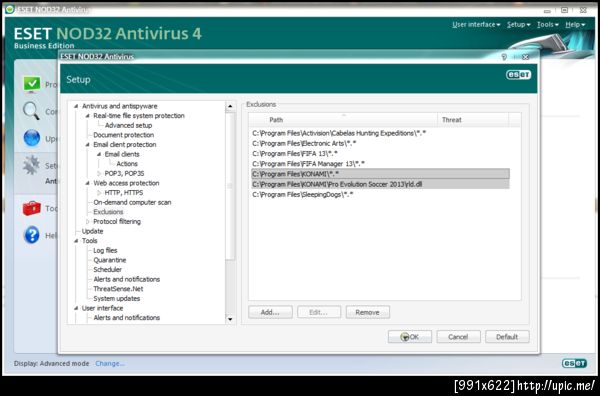Select the Pro Evolution Soccer rld.dll row

[380, 184]
